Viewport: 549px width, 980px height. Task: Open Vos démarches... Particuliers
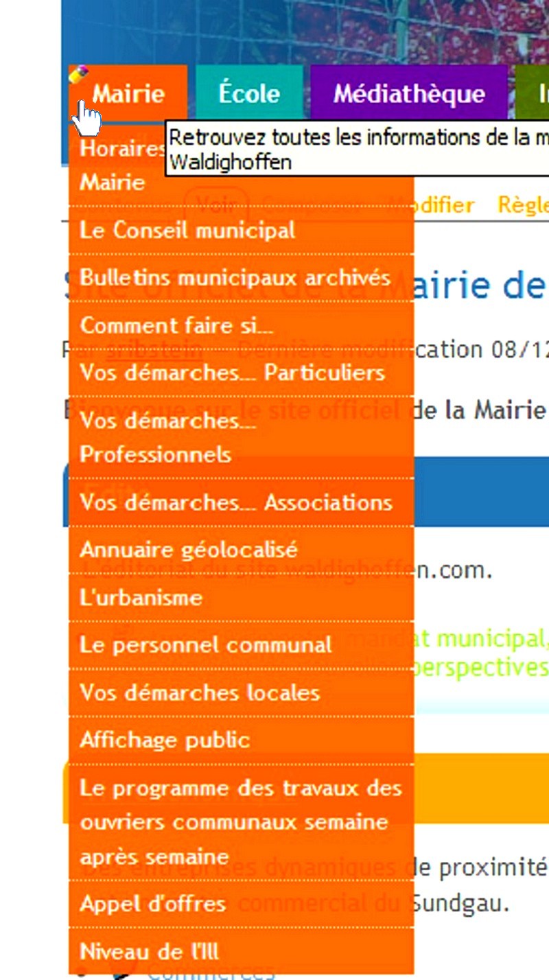pos(232,373)
